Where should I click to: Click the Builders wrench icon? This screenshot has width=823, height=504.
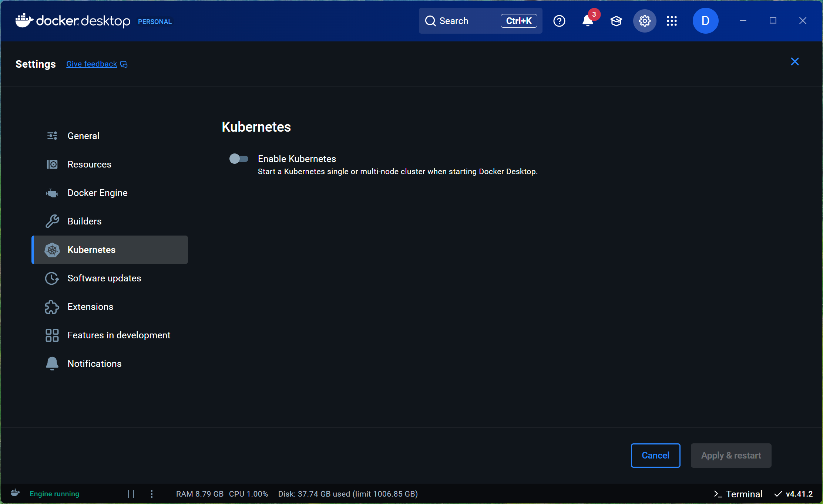coord(52,221)
